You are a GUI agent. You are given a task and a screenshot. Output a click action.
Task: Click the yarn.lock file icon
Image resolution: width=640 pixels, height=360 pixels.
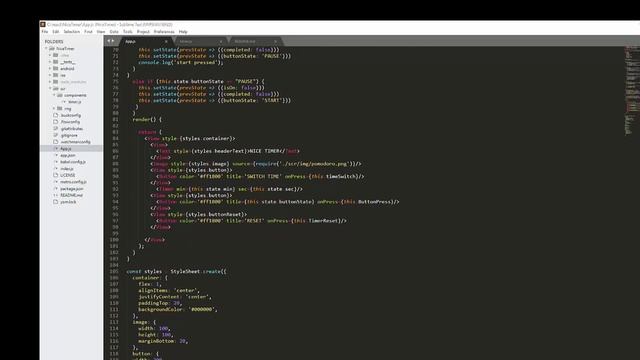click(x=56, y=202)
